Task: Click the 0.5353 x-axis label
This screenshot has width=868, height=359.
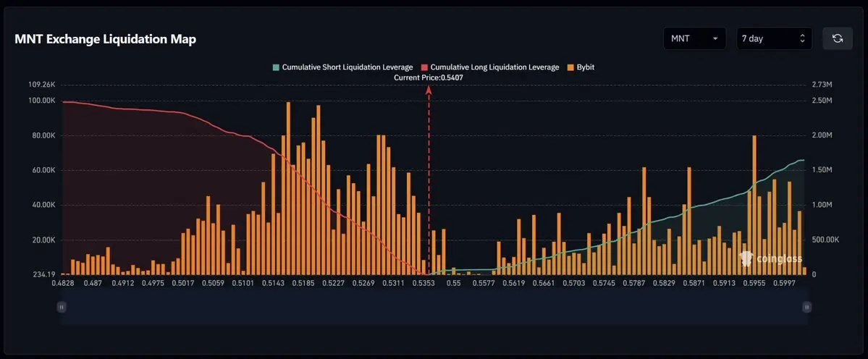Action: click(424, 283)
